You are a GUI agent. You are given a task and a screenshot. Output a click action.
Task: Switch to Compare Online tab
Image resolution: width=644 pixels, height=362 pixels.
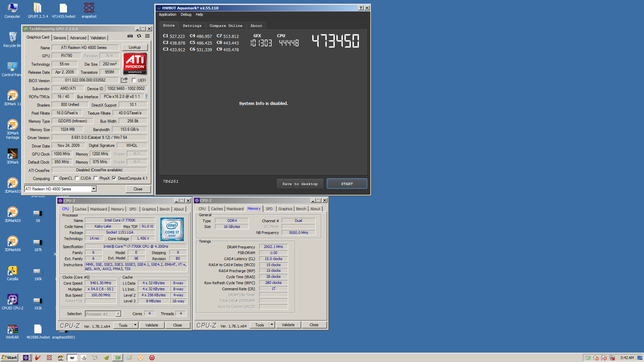(x=226, y=26)
